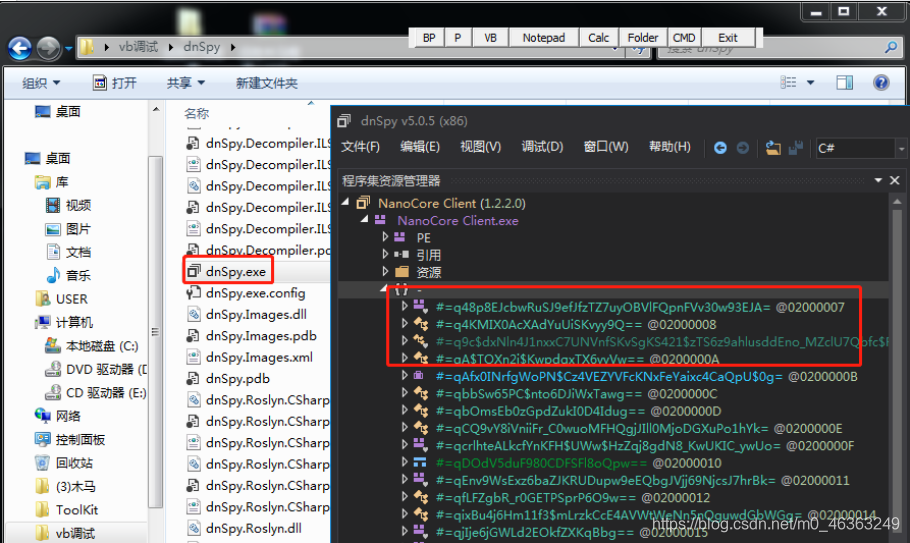Click the VB toolbar button

point(490,38)
